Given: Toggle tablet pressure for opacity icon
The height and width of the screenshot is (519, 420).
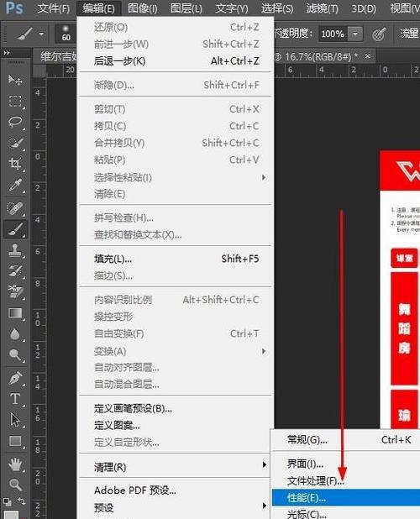Looking at the screenshot, I should 379,34.
